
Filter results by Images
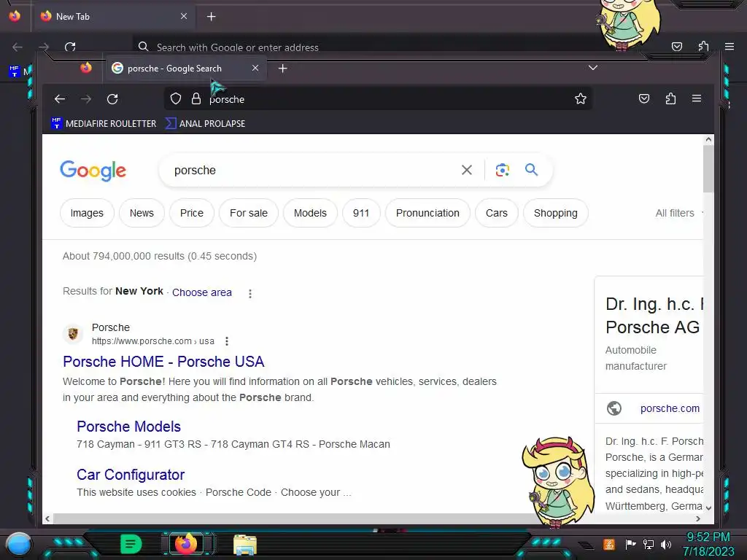click(87, 213)
